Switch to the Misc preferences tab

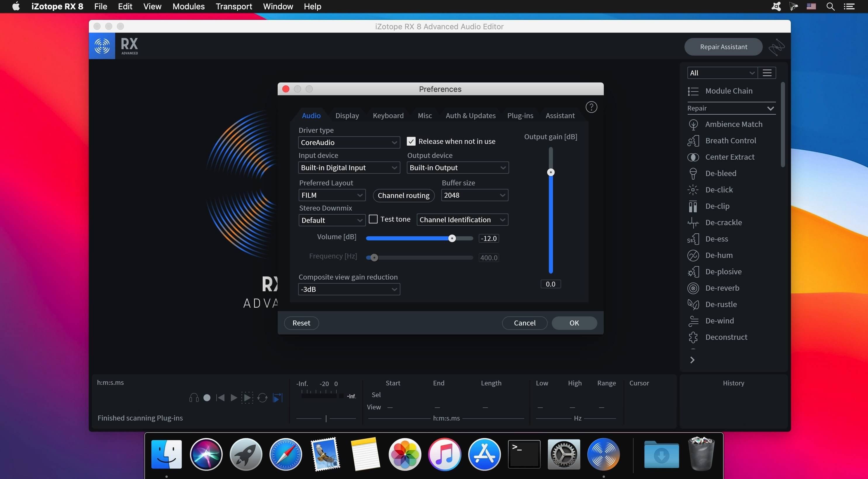pyautogui.click(x=425, y=116)
